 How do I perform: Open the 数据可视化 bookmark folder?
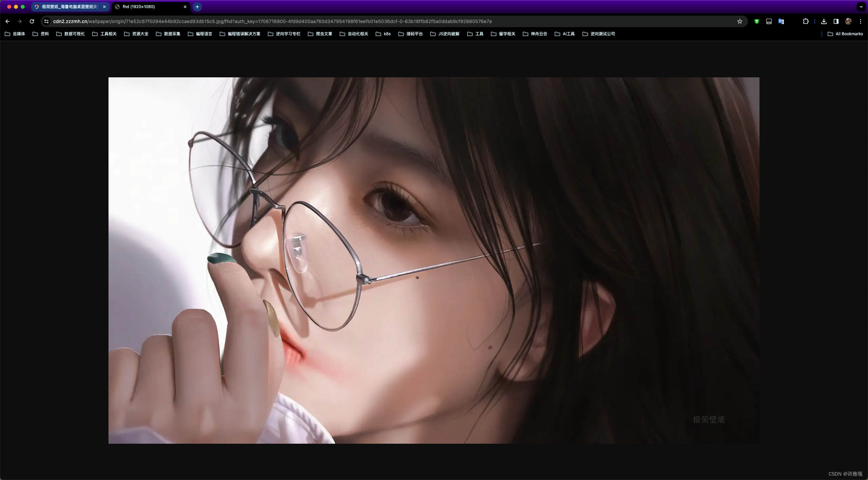tap(71, 34)
